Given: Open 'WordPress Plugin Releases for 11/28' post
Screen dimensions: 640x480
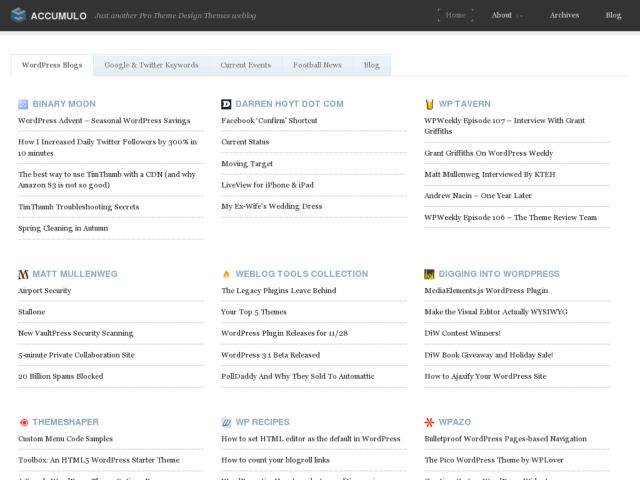Looking at the screenshot, I should click(284, 333).
